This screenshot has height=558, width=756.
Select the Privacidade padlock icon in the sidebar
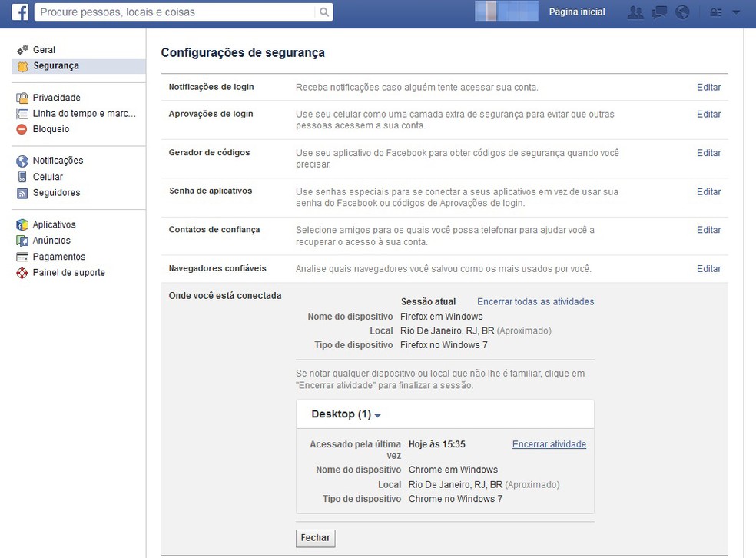22,97
